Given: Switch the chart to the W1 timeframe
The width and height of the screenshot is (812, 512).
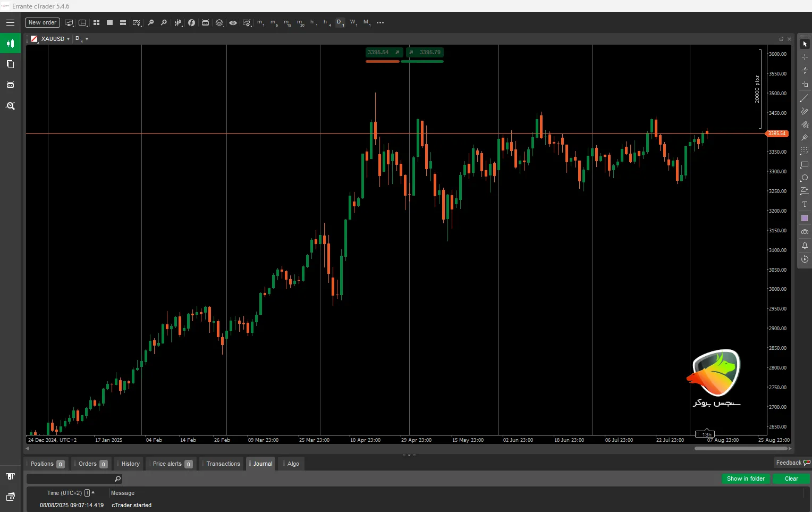Looking at the screenshot, I should click(x=353, y=23).
